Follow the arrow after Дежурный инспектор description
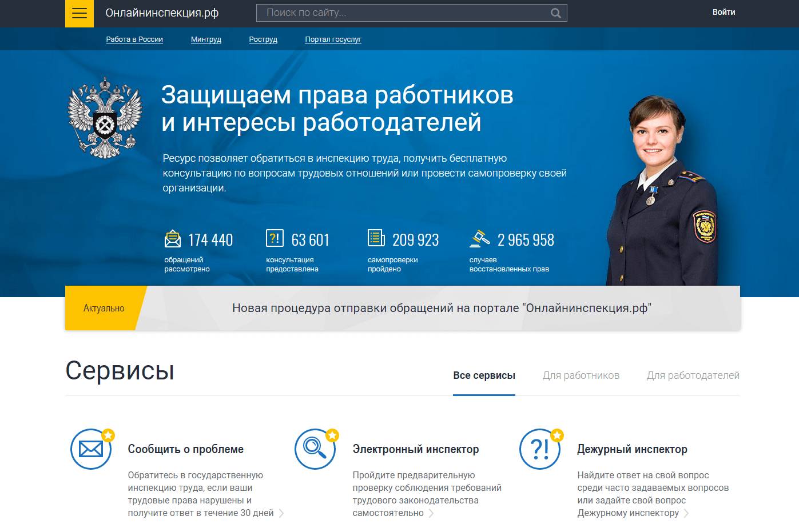The width and height of the screenshot is (799, 532). click(686, 513)
